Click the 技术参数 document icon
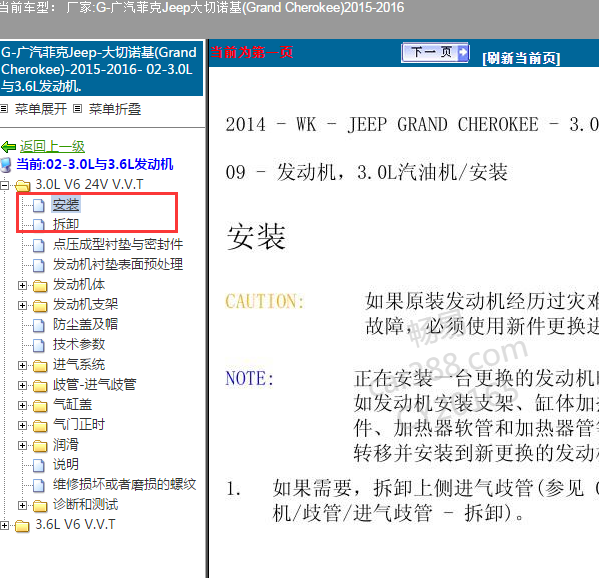This screenshot has height=578, width=599. 38,345
